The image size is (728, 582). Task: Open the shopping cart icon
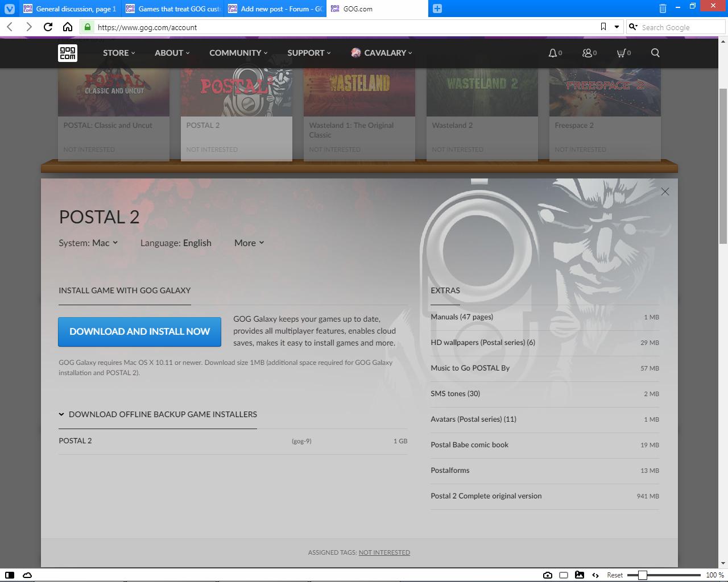click(x=623, y=53)
